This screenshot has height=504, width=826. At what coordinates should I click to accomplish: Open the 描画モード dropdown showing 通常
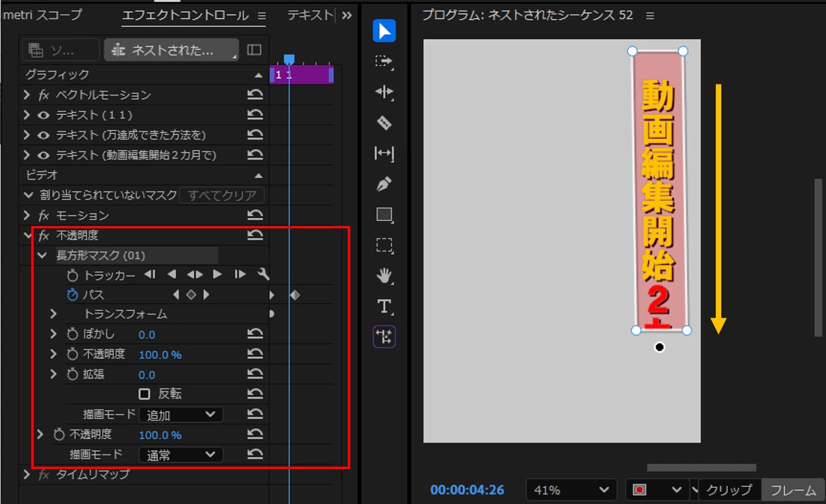click(181, 455)
